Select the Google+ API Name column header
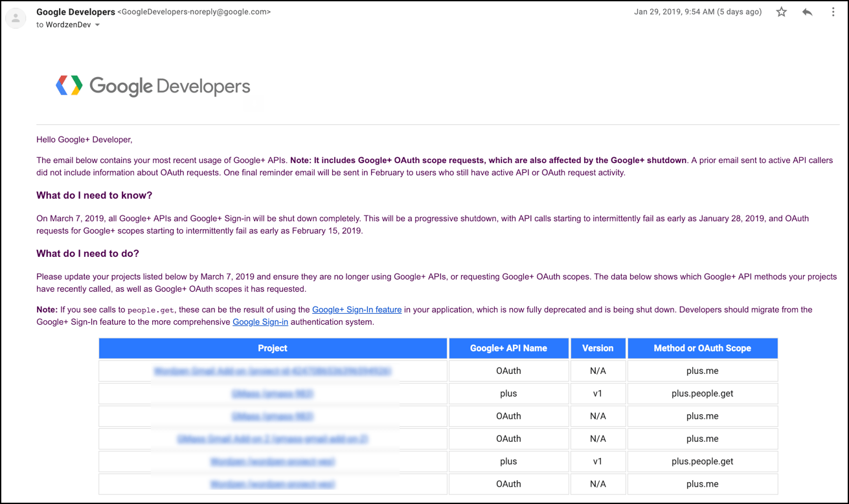This screenshot has height=504, width=849. [x=508, y=348]
